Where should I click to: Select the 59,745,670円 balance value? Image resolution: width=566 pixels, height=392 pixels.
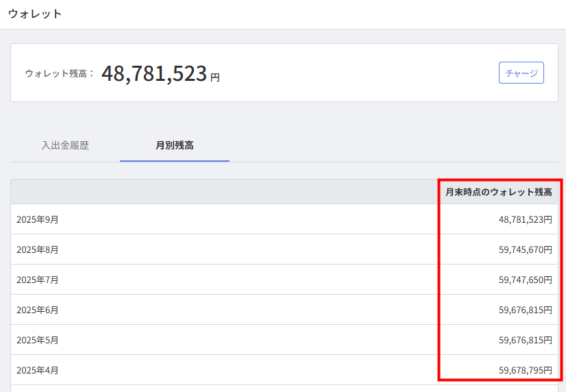tap(525, 250)
